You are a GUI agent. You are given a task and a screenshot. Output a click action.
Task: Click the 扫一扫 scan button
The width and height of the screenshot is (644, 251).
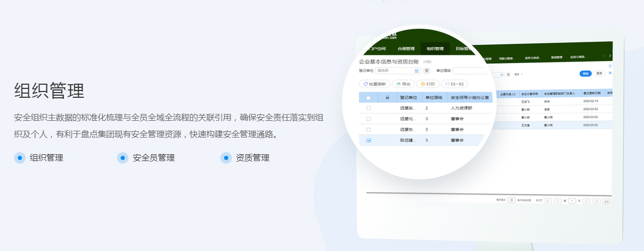454,84
